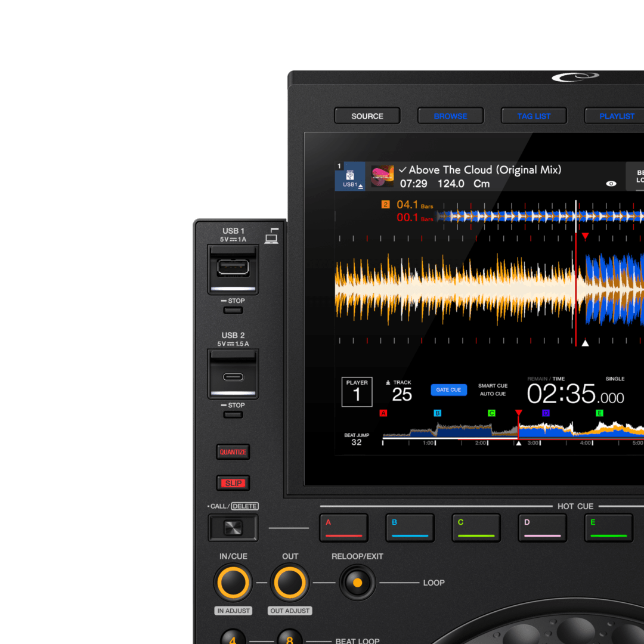Screen dimensions: 644x644
Task: Activate SLIP mode
Action: tap(233, 483)
